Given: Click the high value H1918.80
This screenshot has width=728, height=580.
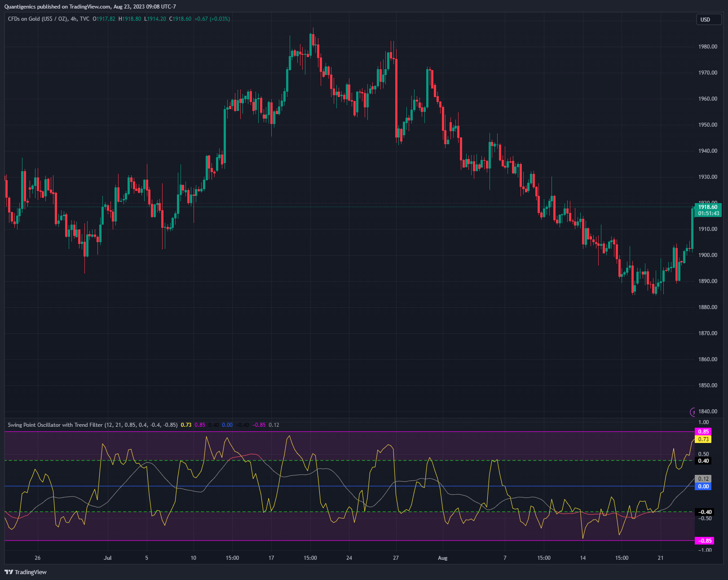Looking at the screenshot, I should click(130, 19).
